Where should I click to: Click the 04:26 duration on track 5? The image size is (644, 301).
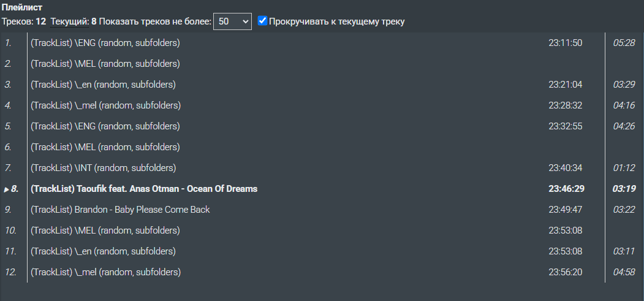click(624, 126)
